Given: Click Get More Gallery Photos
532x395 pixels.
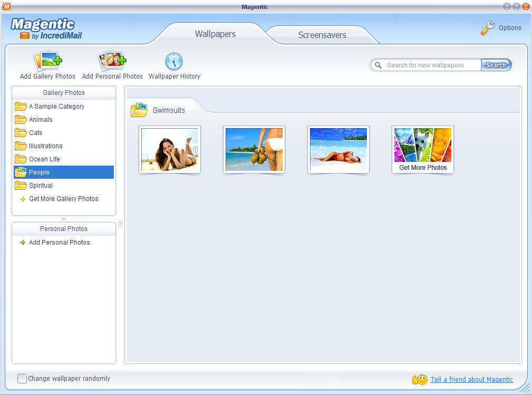Looking at the screenshot, I should point(63,199).
